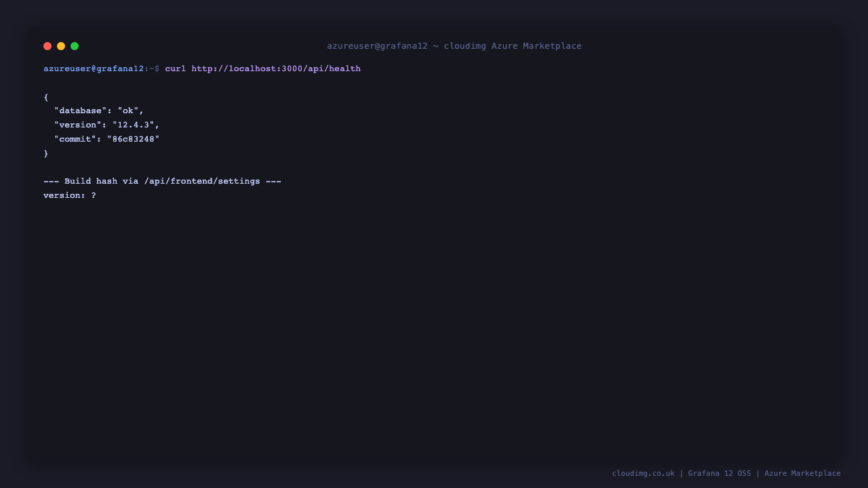Click the line '"commit": "86c83248"'
This screenshot has width=868, height=488.
(x=107, y=139)
